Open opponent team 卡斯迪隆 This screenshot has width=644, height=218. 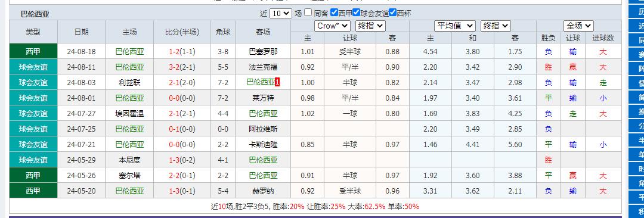(x=263, y=145)
